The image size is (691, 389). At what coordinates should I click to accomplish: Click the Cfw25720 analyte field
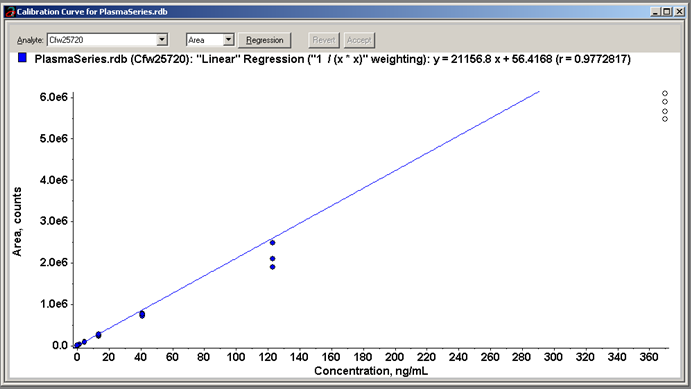pyautogui.click(x=102, y=40)
